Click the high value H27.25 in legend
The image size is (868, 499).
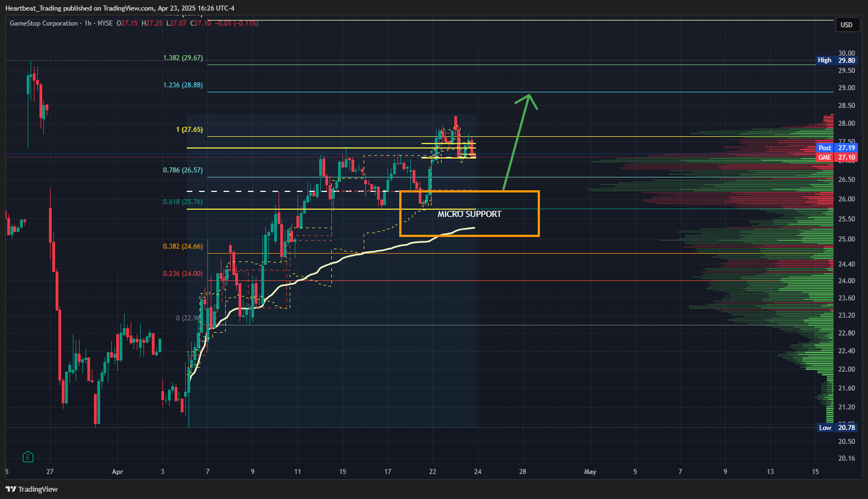point(152,23)
